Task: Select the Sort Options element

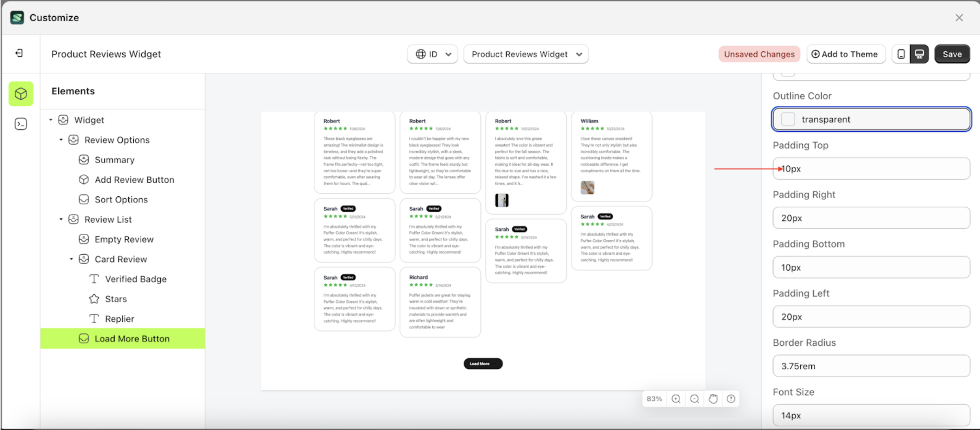Action: 121,200
